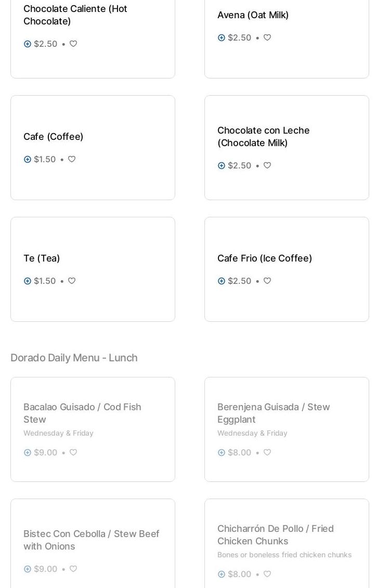The width and height of the screenshot is (390, 588).
Task: Add Avena (Oat Milk) to order
Action: pyautogui.click(x=222, y=38)
